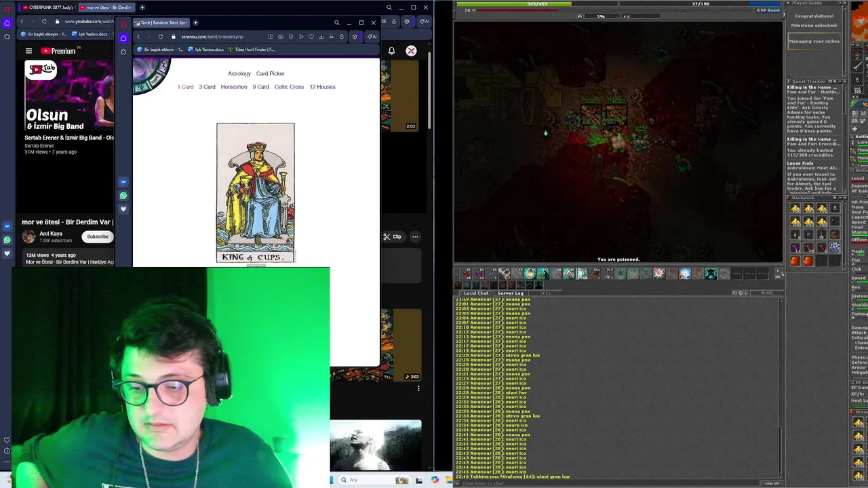The image size is (868, 488).
Task: Reload the serennu.com tarot page
Action: coord(160,37)
